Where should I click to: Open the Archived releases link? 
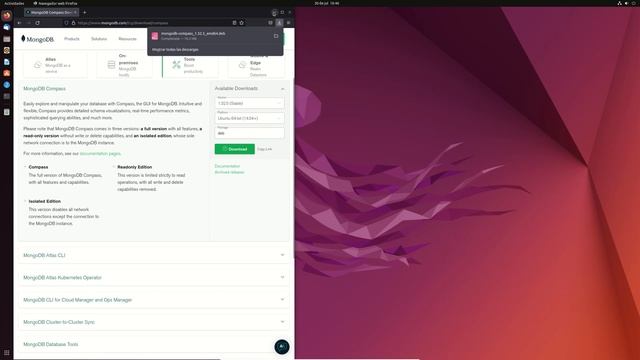229,172
